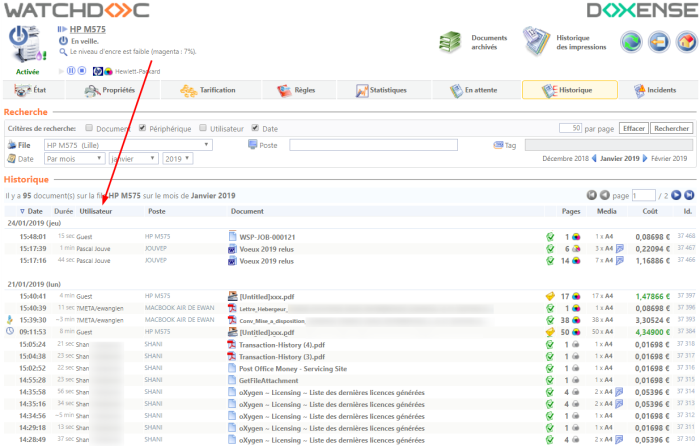Go to the last page of results
The width and height of the screenshot is (700, 446).
[689, 195]
